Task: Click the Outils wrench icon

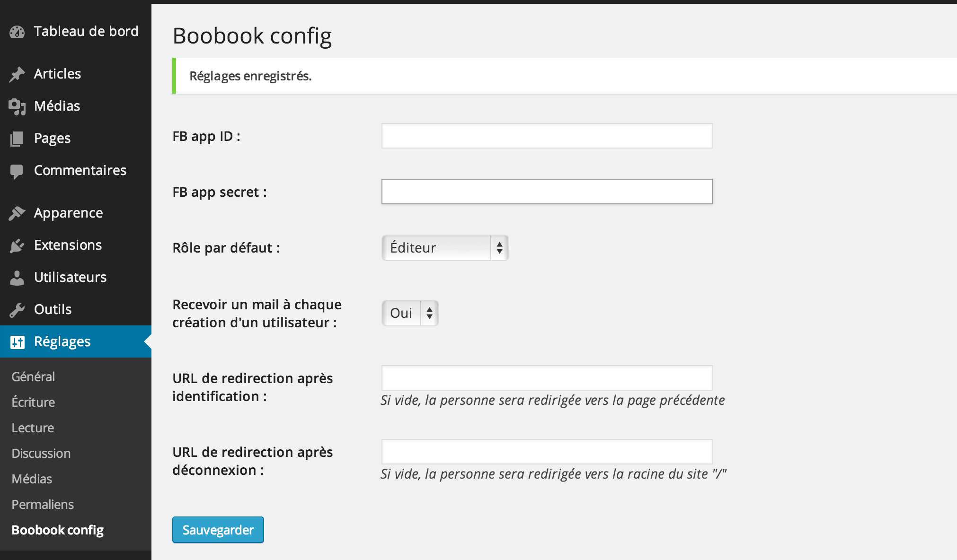Action: 17,310
